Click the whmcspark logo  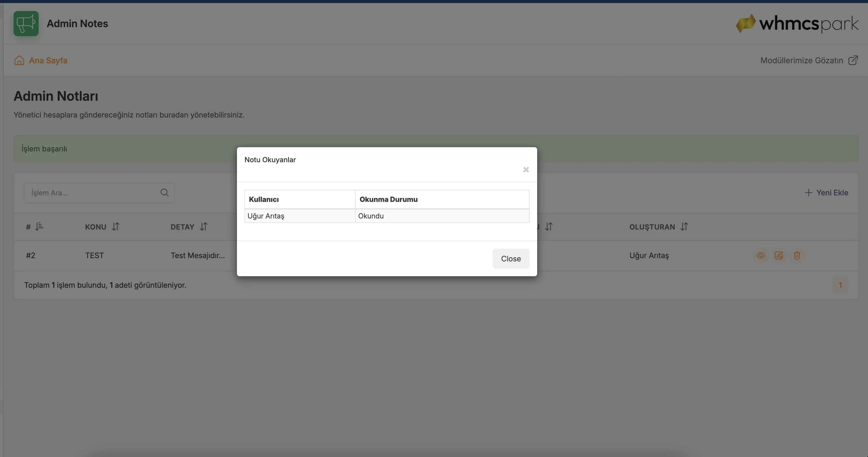[797, 23]
